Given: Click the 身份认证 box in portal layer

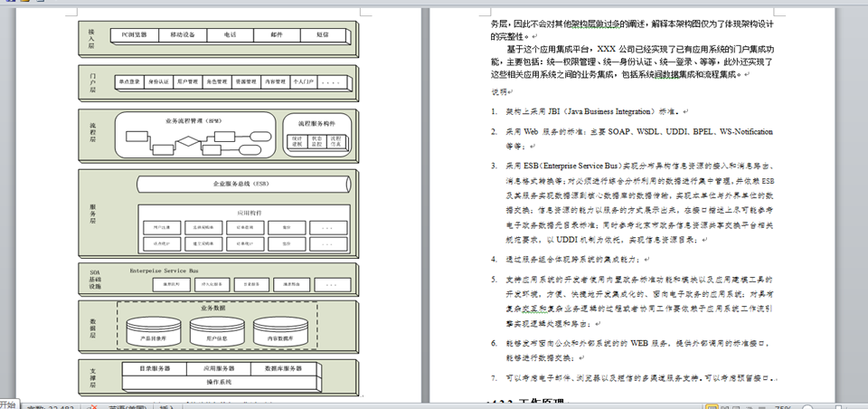Looking at the screenshot, I should [x=158, y=82].
